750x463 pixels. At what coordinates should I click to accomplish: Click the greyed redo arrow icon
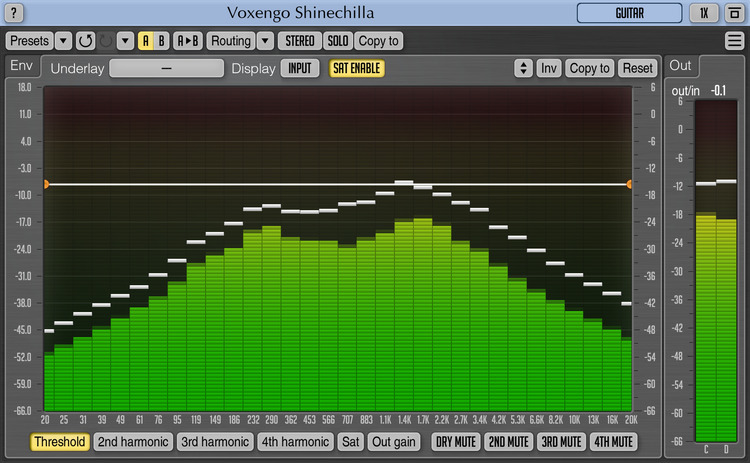coord(106,41)
